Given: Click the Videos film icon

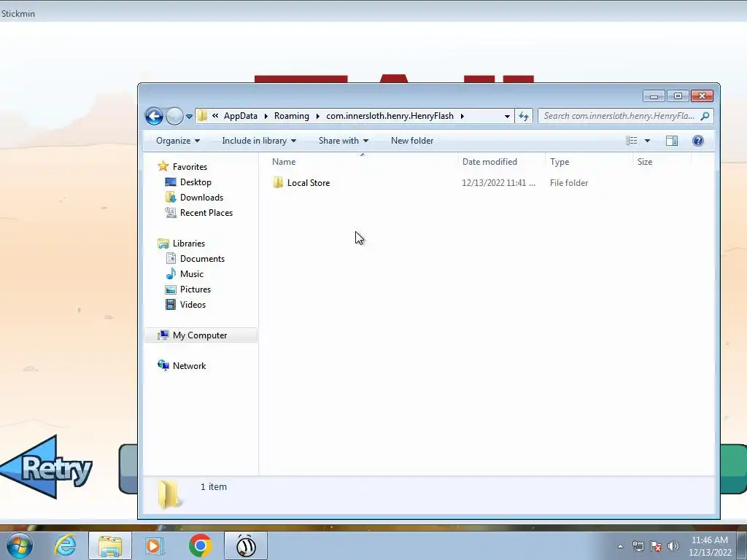Looking at the screenshot, I should pos(171,304).
